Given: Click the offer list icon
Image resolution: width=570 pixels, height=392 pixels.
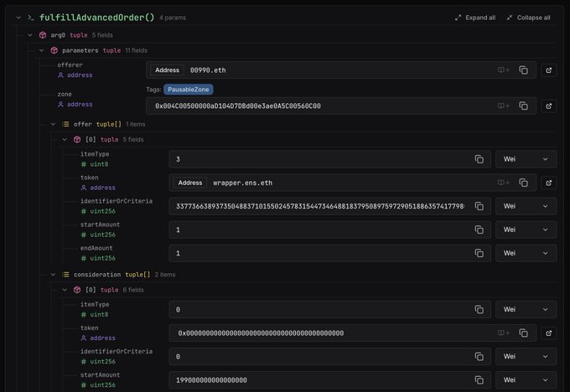Looking at the screenshot, I should pyautogui.click(x=65, y=124).
